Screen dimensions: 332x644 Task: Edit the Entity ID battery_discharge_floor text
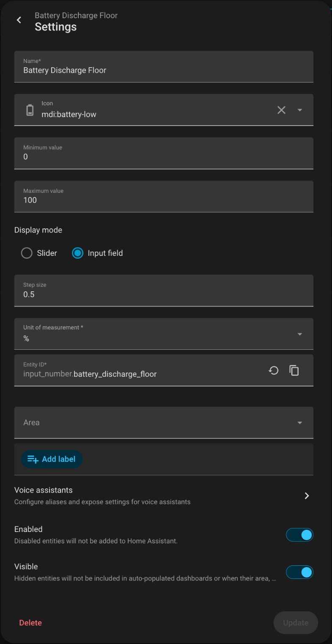coord(115,374)
